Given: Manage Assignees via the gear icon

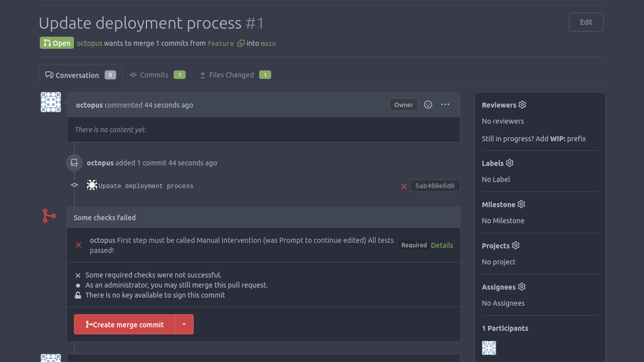Looking at the screenshot, I should (521, 287).
